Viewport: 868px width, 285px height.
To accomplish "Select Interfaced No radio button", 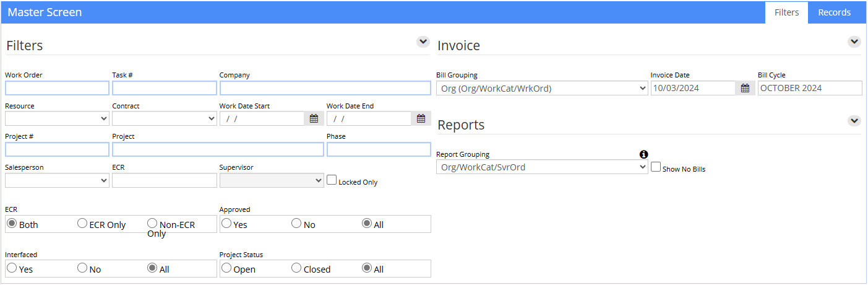I will (82, 268).
